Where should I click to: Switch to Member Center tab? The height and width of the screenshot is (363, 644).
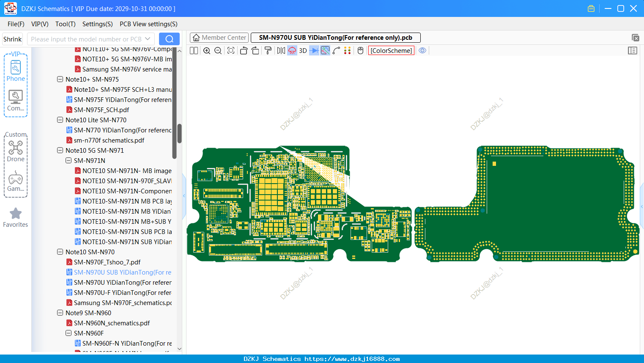219,38
